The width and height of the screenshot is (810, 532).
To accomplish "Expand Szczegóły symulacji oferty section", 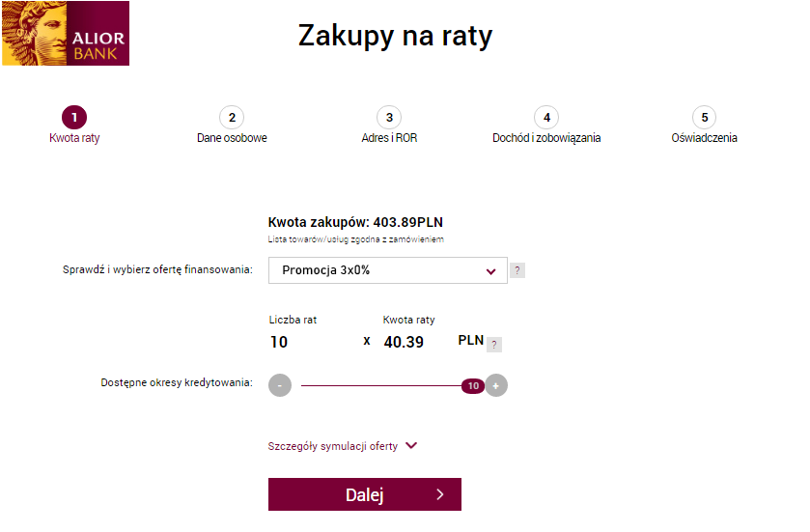I will 342,446.
